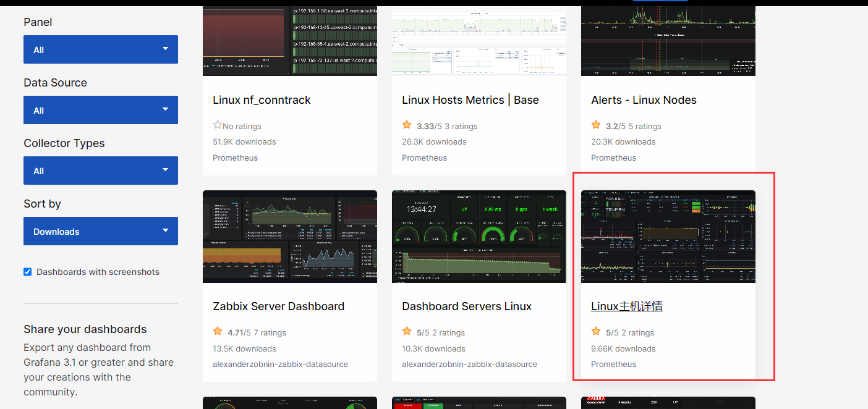Click the Linux主机详情 screenshot thumbnail

click(x=668, y=236)
